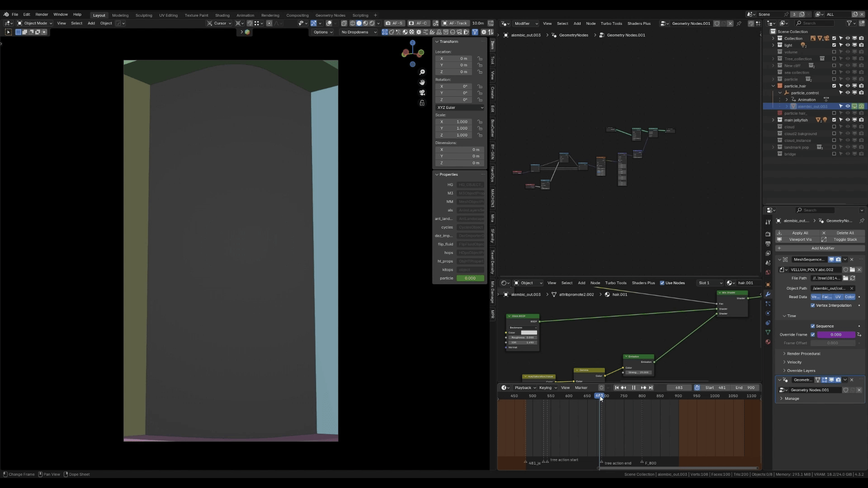Switch to the Shading workspace tab

[x=222, y=15]
